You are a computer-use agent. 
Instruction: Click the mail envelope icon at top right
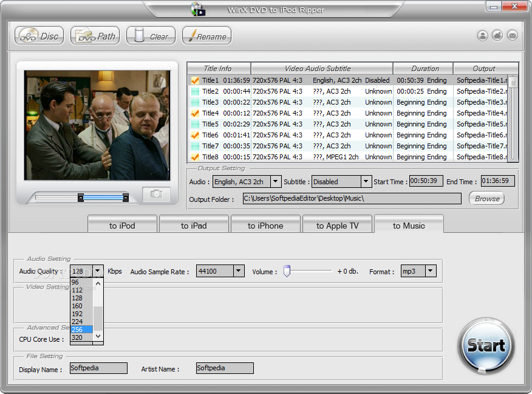point(513,35)
